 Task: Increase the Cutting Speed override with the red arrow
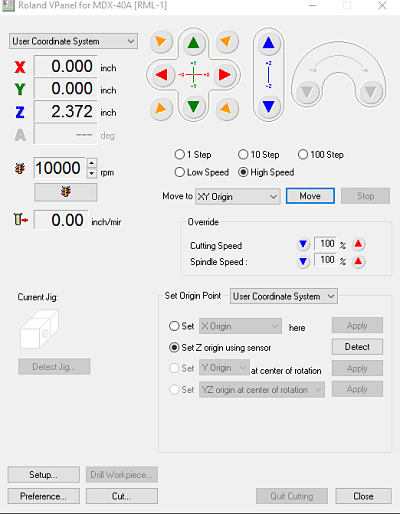(358, 244)
